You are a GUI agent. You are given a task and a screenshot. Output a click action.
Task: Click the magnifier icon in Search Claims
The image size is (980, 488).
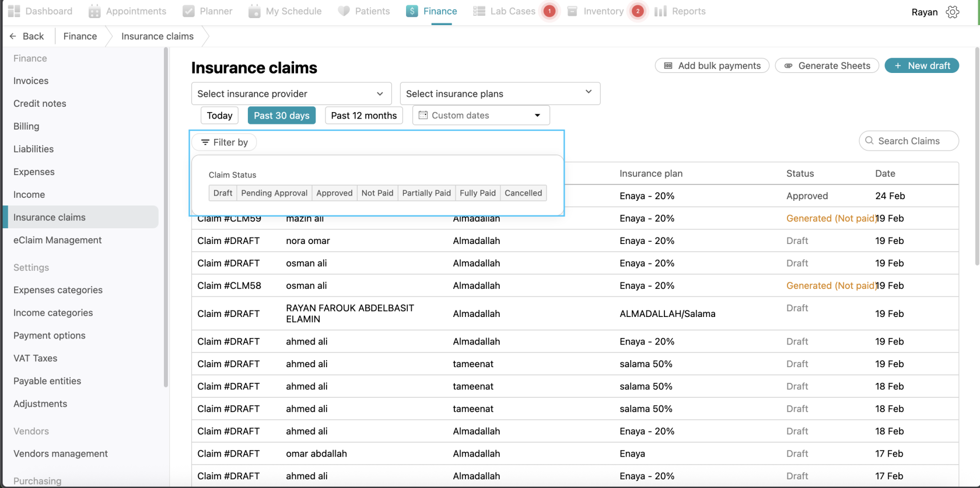click(869, 141)
